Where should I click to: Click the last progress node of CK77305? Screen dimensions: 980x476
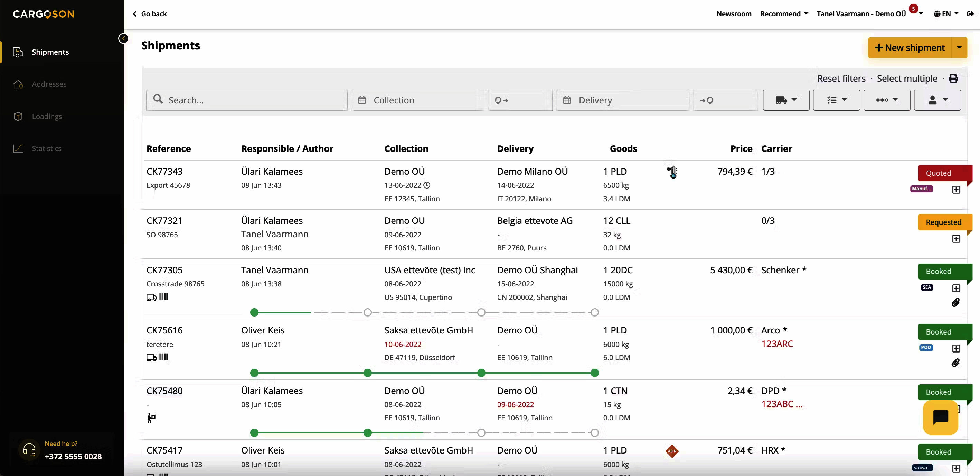point(594,313)
